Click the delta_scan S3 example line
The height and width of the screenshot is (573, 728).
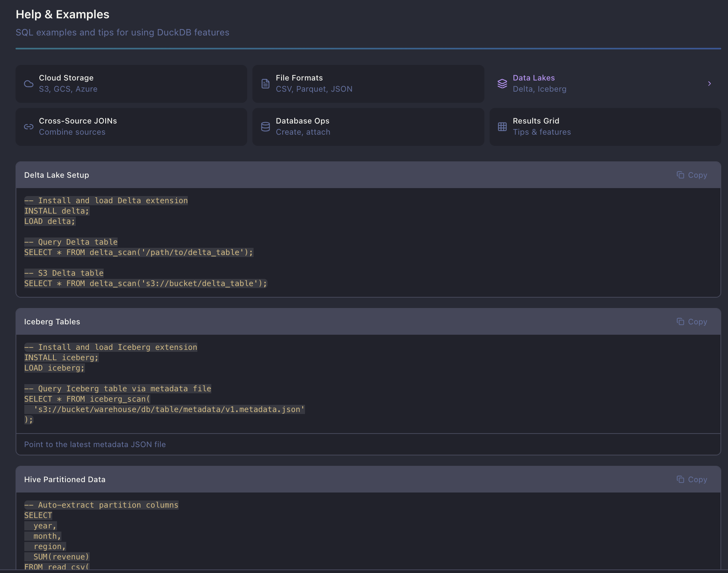point(145,283)
